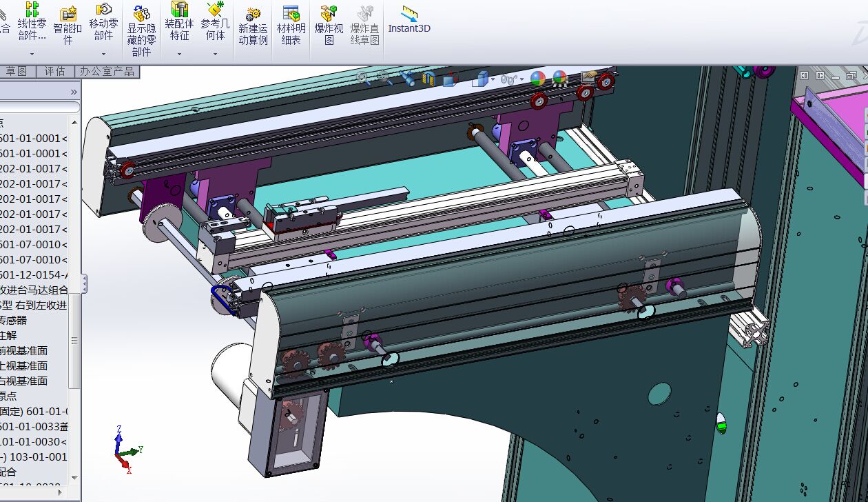The image size is (868, 502).
Task: Click the next document window arrow button
Action: 820,74
